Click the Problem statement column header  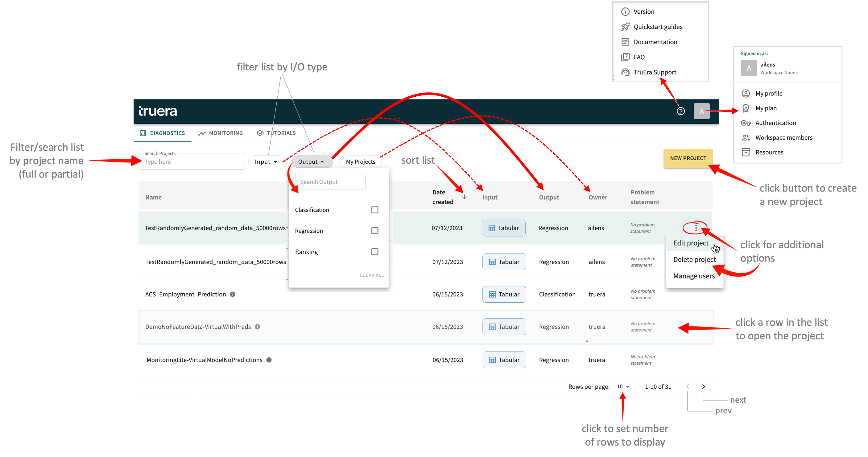coord(645,197)
